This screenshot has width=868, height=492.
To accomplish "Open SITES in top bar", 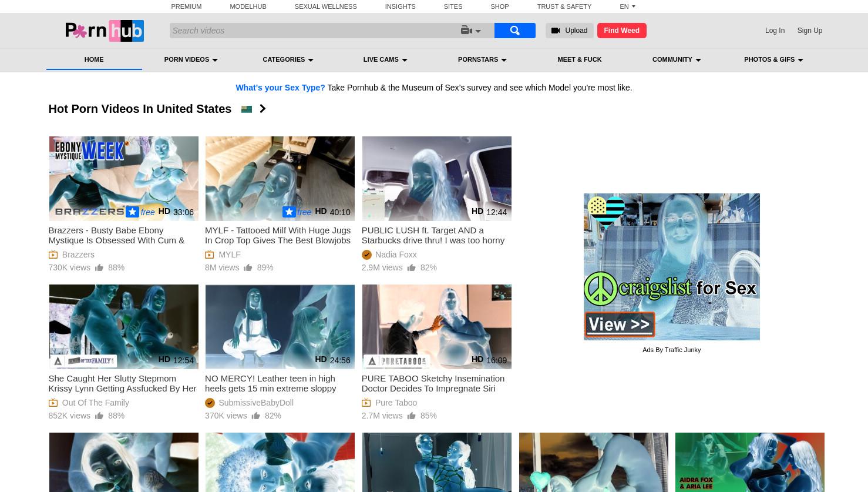I will (x=453, y=6).
